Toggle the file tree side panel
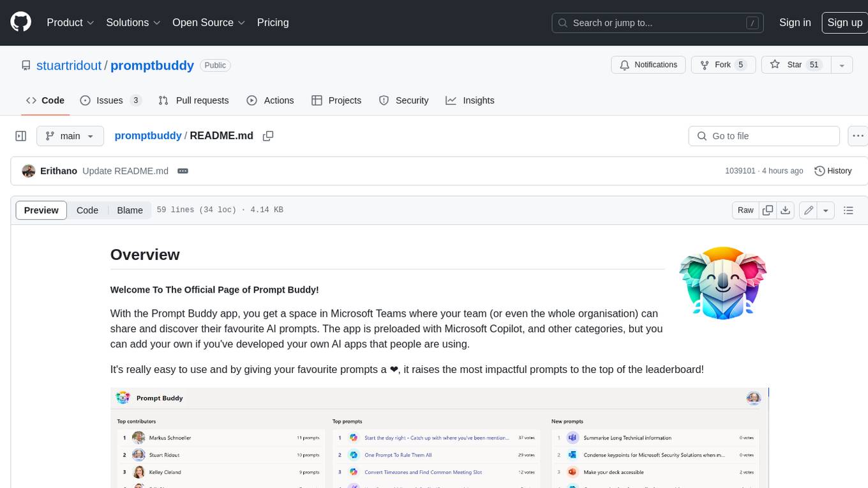The height and width of the screenshot is (488, 868). 20,136
